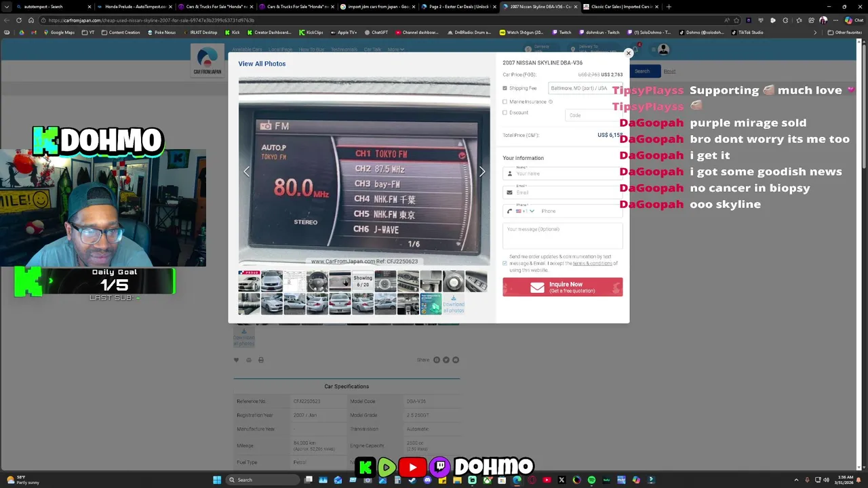The height and width of the screenshot is (488, 868).
Task: Click the print icon below gallery
Action: [260, 360]
